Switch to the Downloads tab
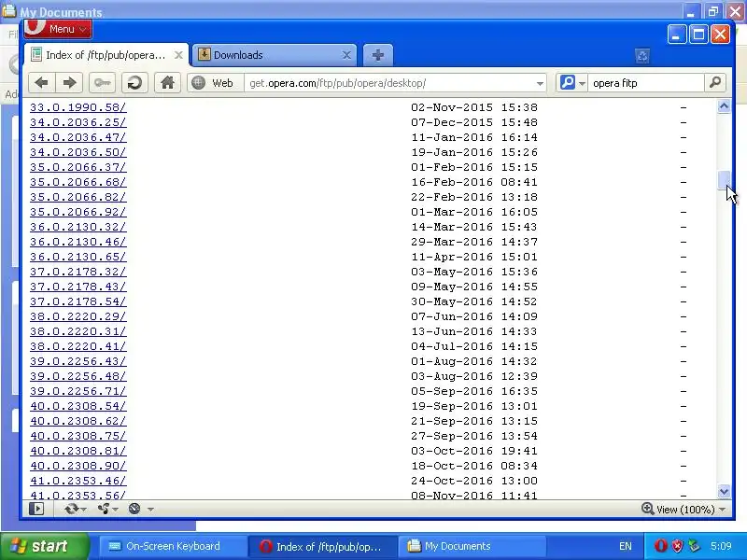Image resolution: width=747 pixels, height=560 pixels. tap(275, 55)
